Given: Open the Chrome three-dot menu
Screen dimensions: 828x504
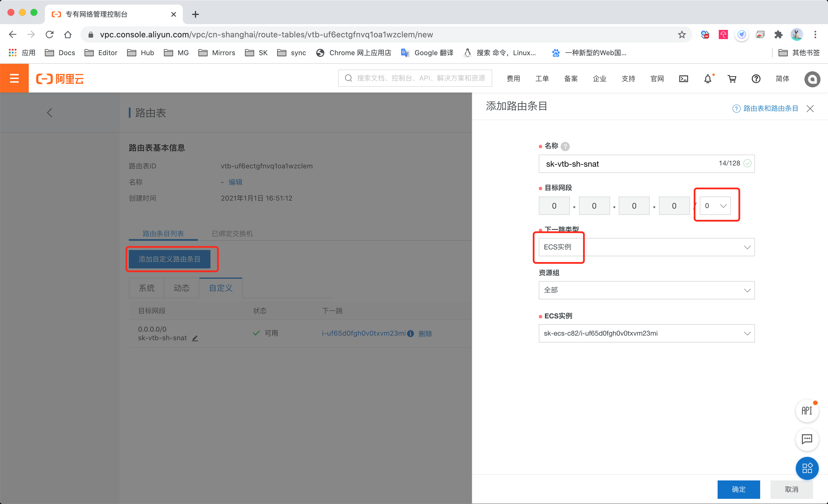Looking at the screenshot, I should pos(815,34).
